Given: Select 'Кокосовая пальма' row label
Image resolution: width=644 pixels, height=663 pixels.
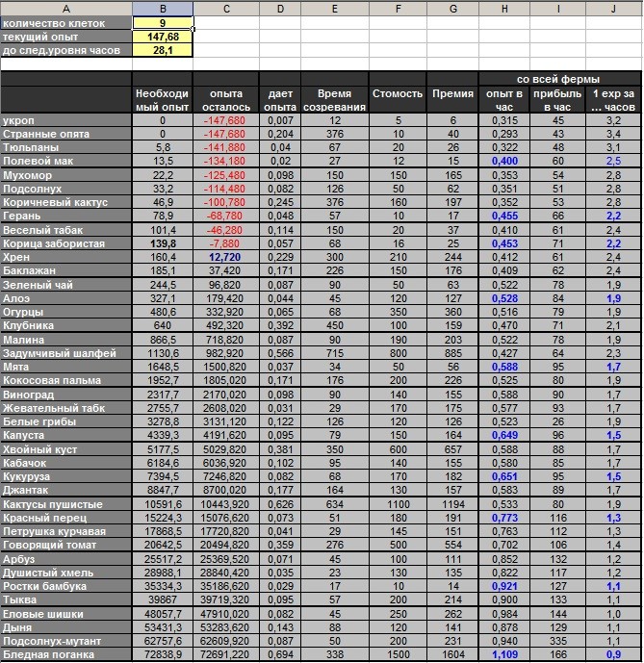Looking at the screenshot, I should [66, 380].
